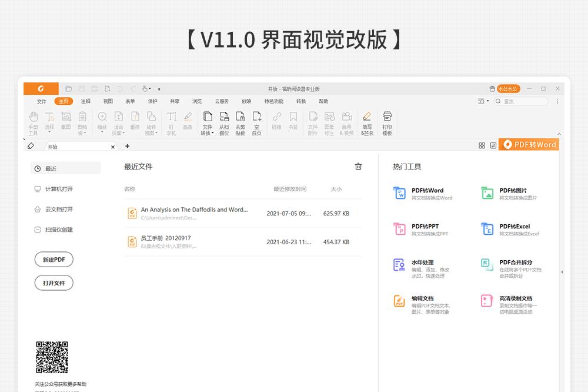Image resolution: width=588 pixels, height=392 pixels.
Task: Click the orange Foxit logo button
Action: click(x=41, y=89)
